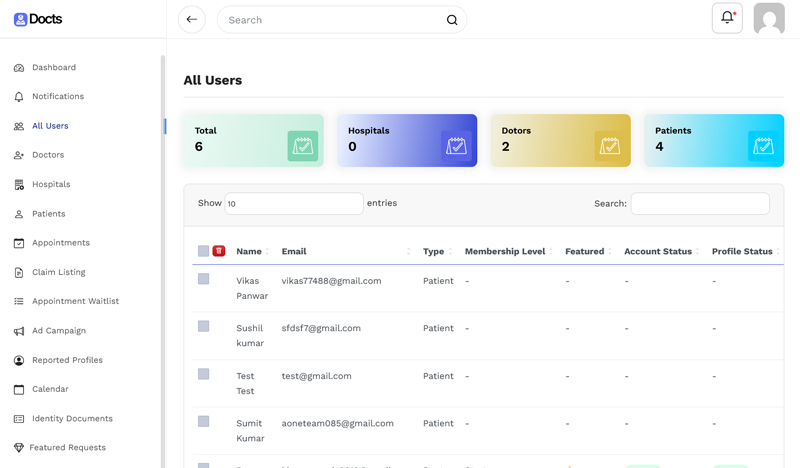Open Featured Requests link
The height and width of the screenshot is (468, 800).
coord(67,448)
